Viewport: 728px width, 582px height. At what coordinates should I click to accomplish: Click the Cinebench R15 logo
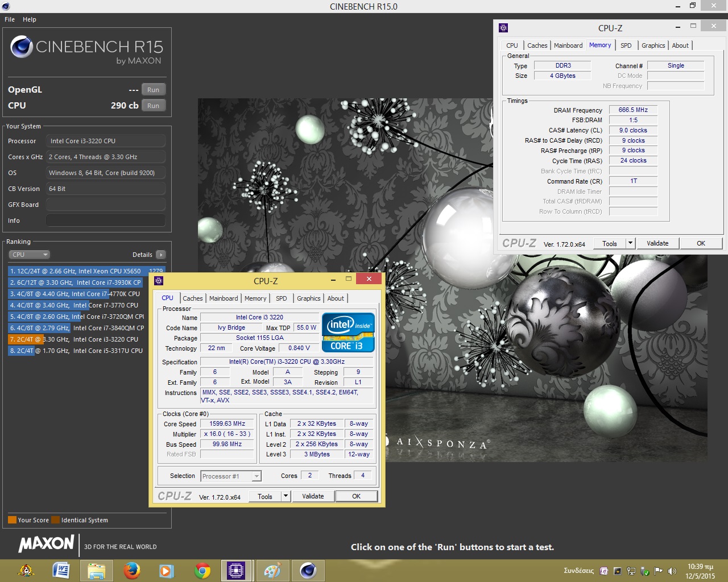pos(86,50)
